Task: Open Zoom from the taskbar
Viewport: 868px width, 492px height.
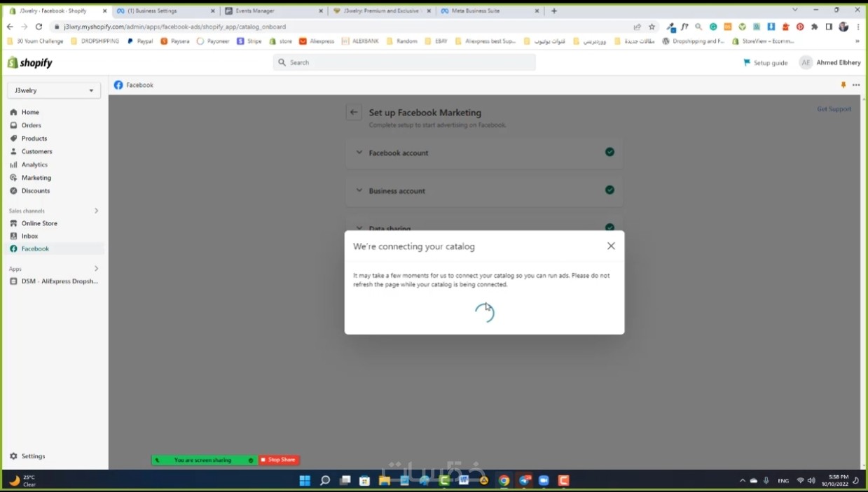Action: coord(544,481)
